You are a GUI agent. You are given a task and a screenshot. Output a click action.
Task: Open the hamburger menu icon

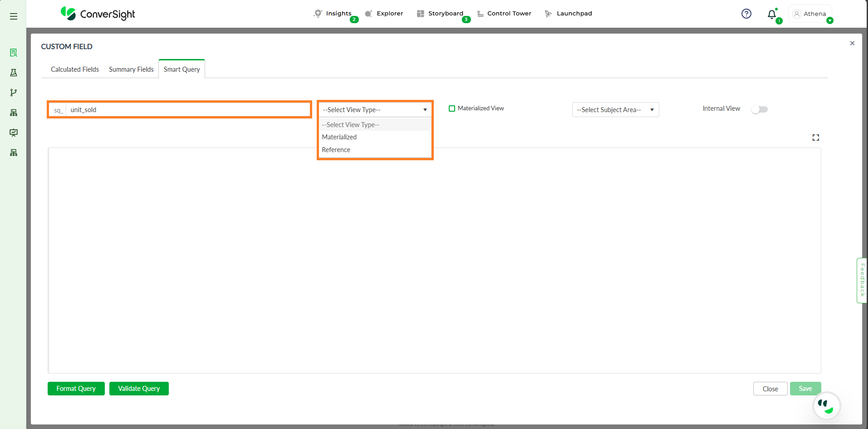(14, 16)
